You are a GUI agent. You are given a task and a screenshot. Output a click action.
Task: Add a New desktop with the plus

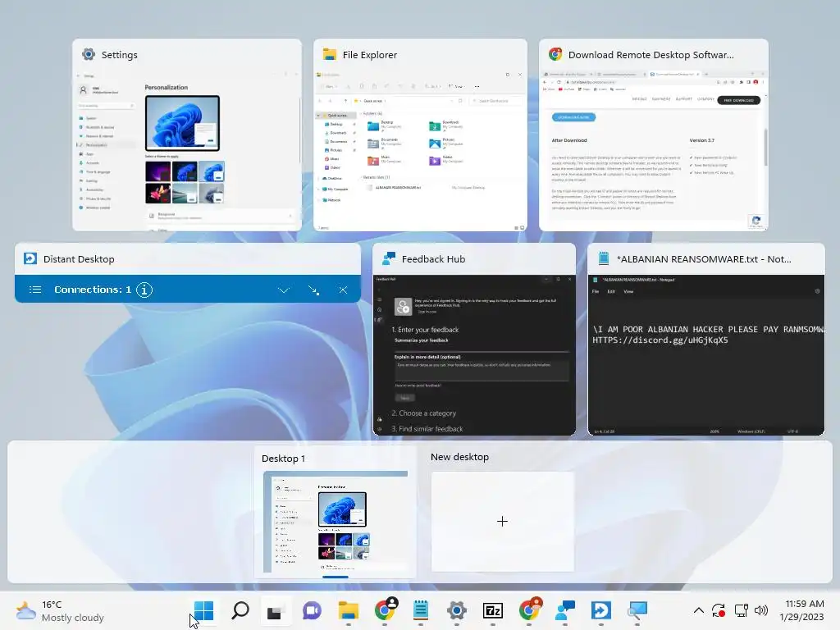pos(503,521)
